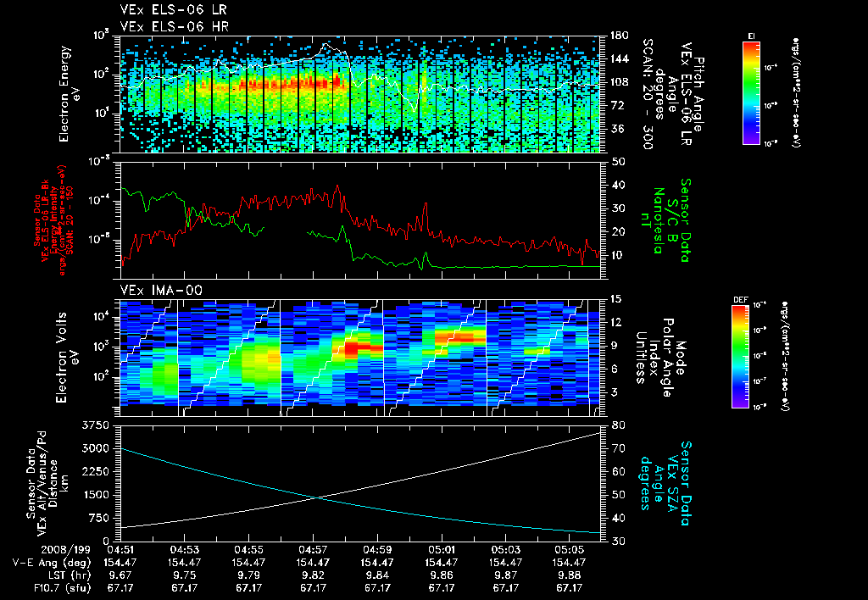
Task: Click the LST value 9.82
Action: pos(314,575)
